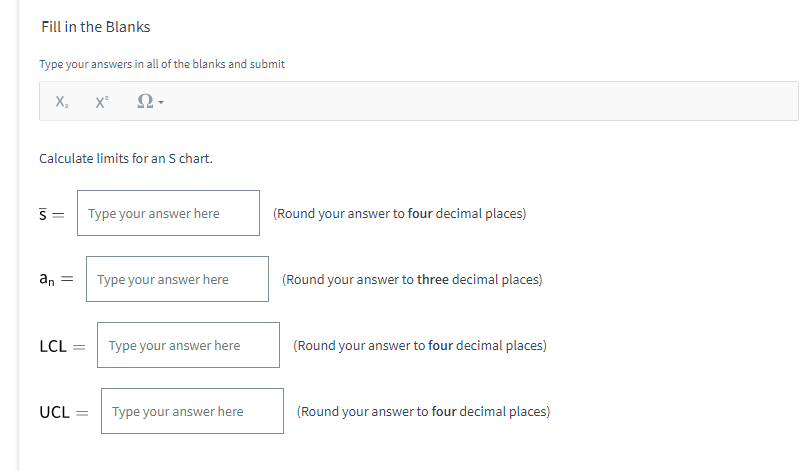The height and width of the screenshot is (471, 804).
Task: Click the subscript formatting icon
Action: pyautogui.click(x=63, y=102)
